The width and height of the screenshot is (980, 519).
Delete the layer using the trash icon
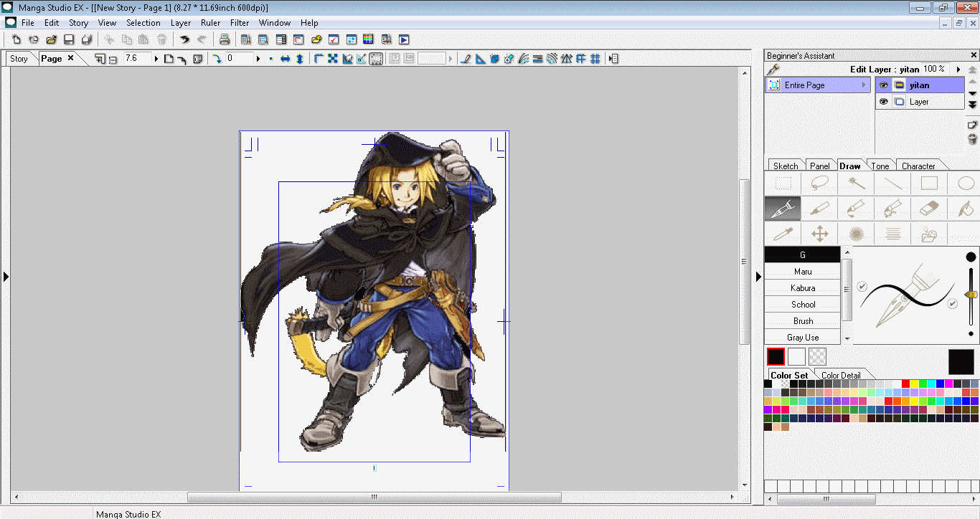(x=973, y=139)
